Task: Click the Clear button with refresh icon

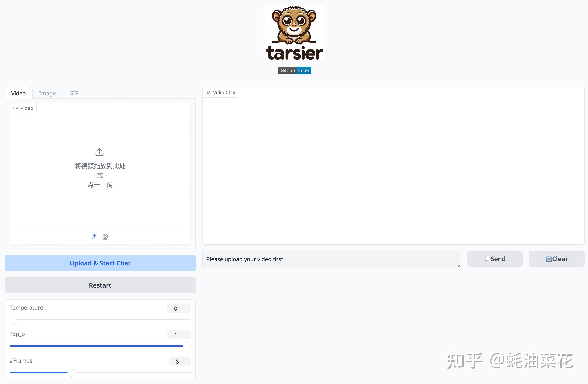Action: (x=556, y=259)
